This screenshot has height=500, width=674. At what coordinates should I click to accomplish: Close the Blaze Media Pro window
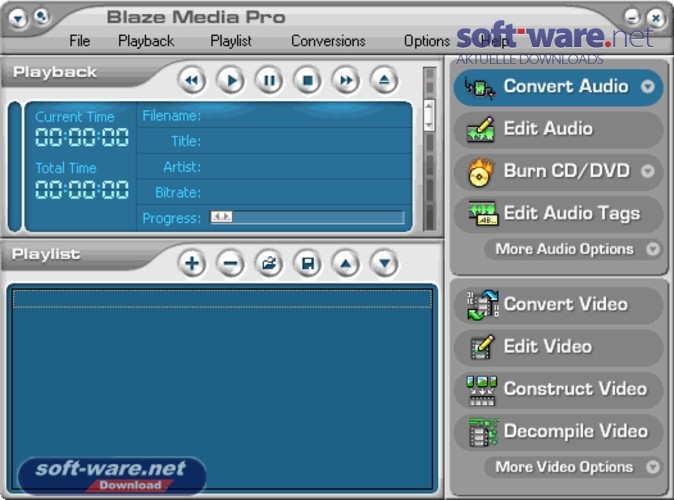tap(656, 18)
